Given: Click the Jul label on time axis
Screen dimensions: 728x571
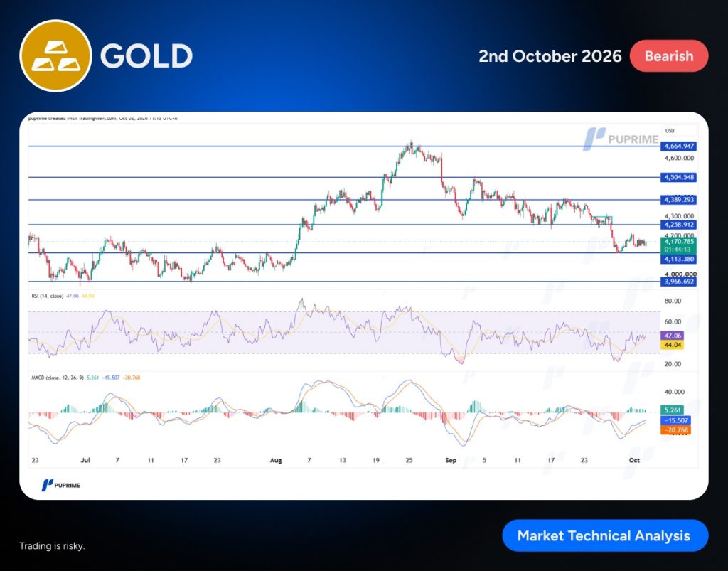Looking at the screenshot, I should click(x=85, y=461).
